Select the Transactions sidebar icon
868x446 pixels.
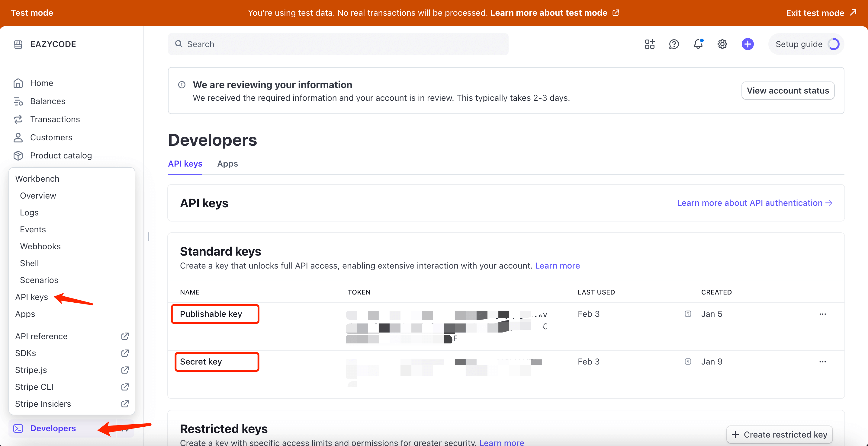click(x=18, y=119)
